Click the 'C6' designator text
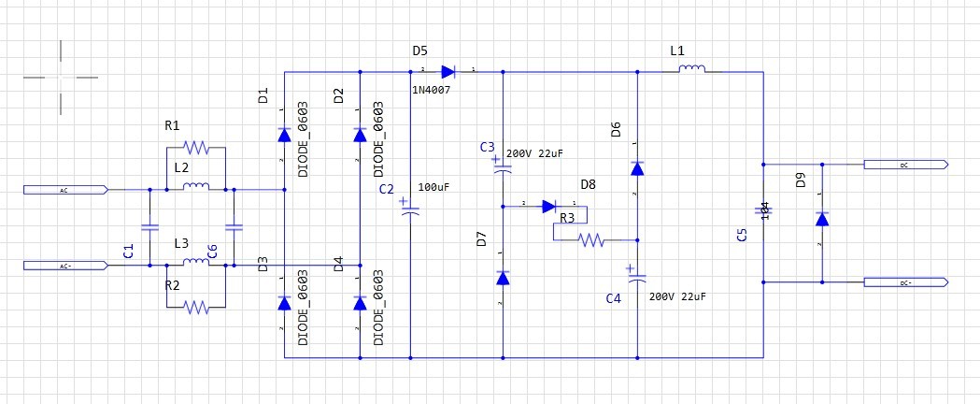Viewport: 980px width, 404px height. tap(212, 252)
